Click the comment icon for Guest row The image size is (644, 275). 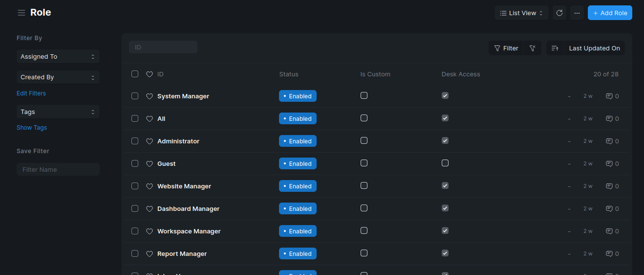(609, 164)
